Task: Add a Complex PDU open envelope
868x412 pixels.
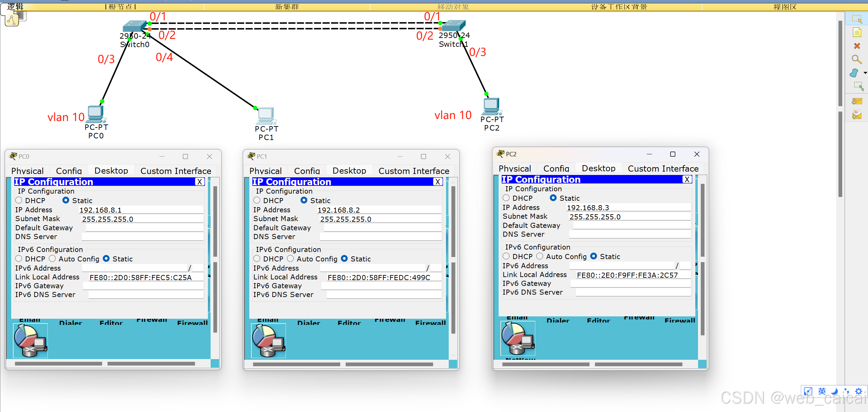Action: pos(857,115)
